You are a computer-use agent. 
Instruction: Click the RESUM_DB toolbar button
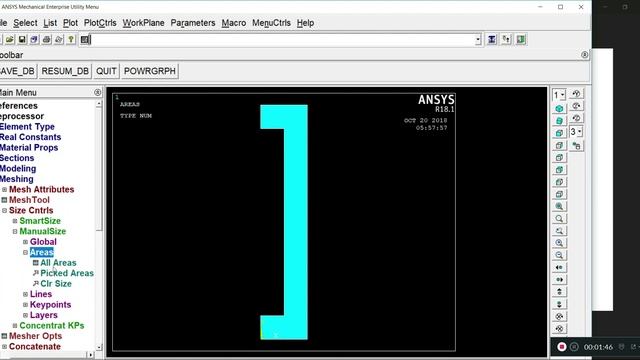pos(65,71)
